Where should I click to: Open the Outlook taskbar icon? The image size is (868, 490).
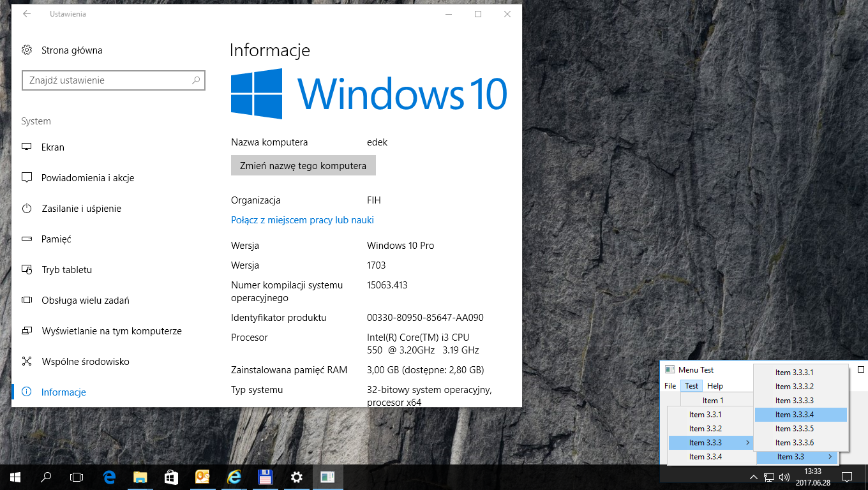coord(202,477)
